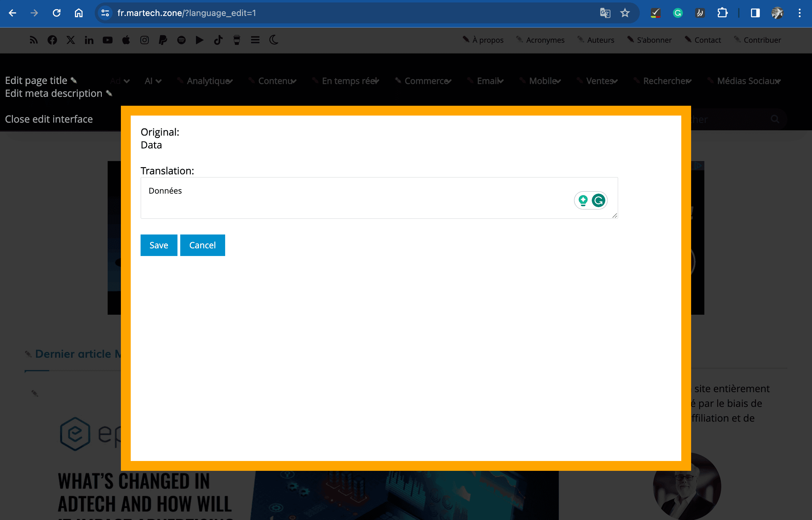This screenshot has height=520, width=812.
Task: Open the browser Extensions puzzle icon
Action: 722,13
